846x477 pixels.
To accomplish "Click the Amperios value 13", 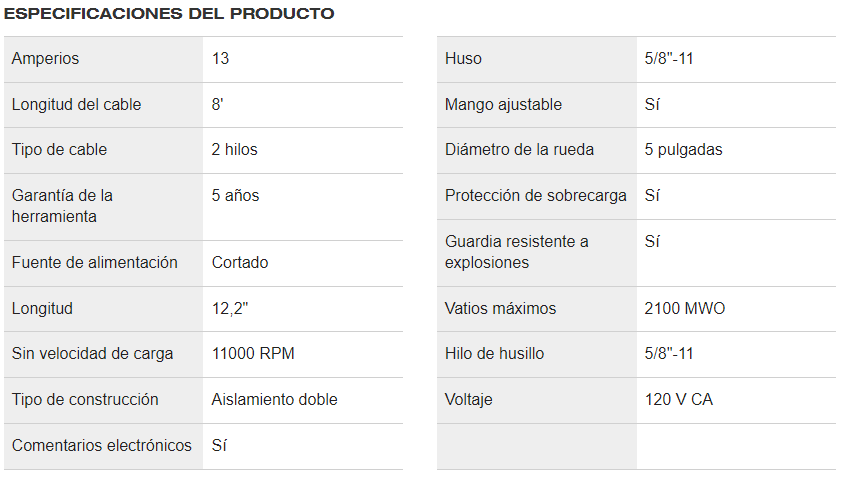I will click(221, 59).
